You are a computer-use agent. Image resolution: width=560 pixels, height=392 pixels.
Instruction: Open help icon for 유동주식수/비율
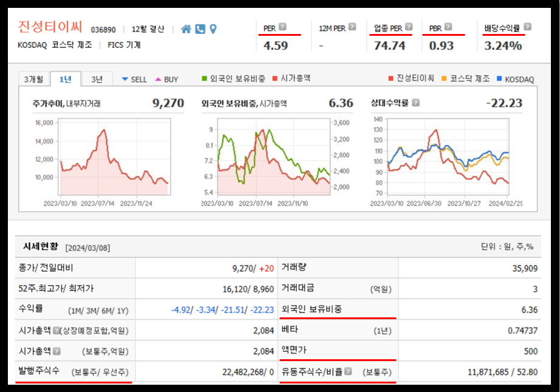click(348, 371)
